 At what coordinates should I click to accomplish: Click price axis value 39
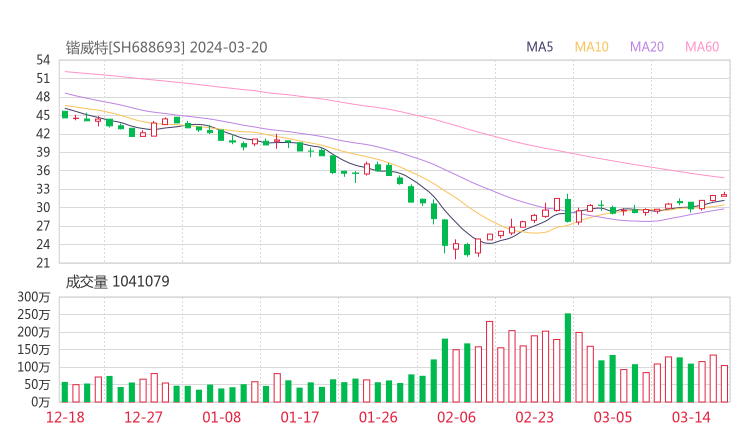43,152
